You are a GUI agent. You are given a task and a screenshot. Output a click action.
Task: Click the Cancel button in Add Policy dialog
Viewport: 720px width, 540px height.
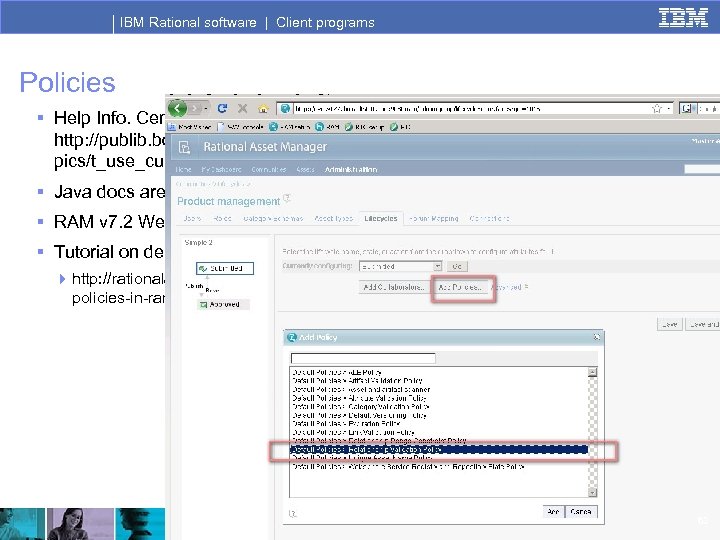(581, 512)
